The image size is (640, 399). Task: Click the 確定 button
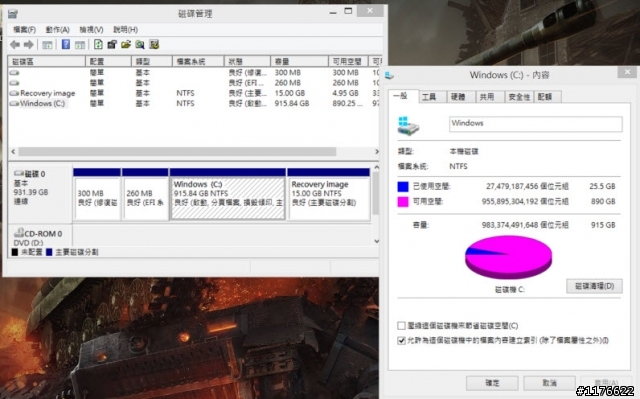pyautogui.click(x=492, y=383)
